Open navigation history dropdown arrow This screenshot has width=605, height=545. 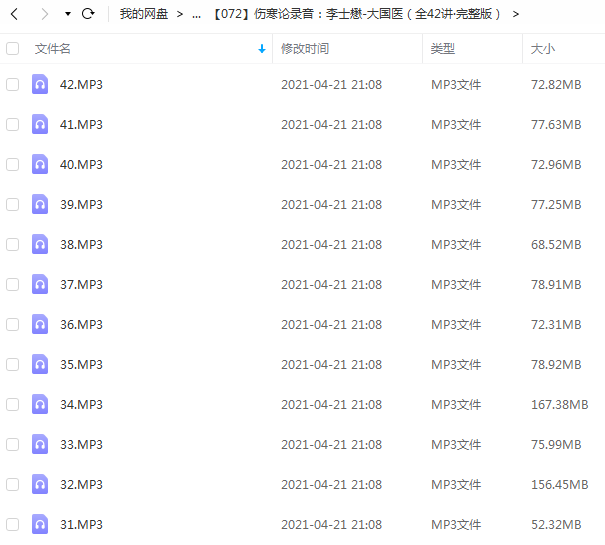click(68, 14)
